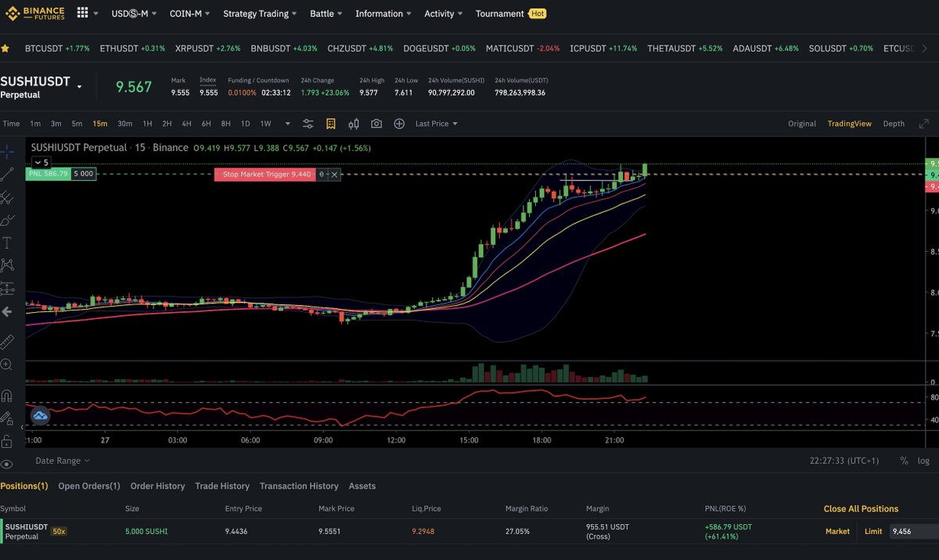The image size is (939, 560).
Task: Close position with Limit order
Action: point(873,531)
